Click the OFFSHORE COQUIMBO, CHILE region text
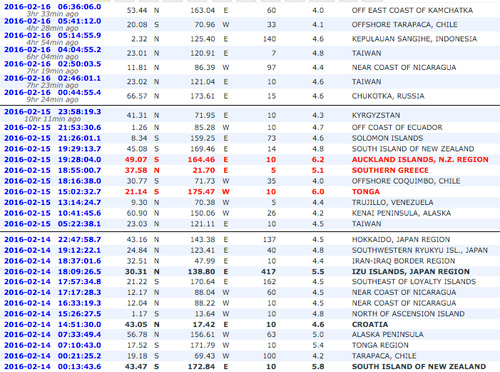The height and width of the screenshot is (372, 500). coord(406,181)
